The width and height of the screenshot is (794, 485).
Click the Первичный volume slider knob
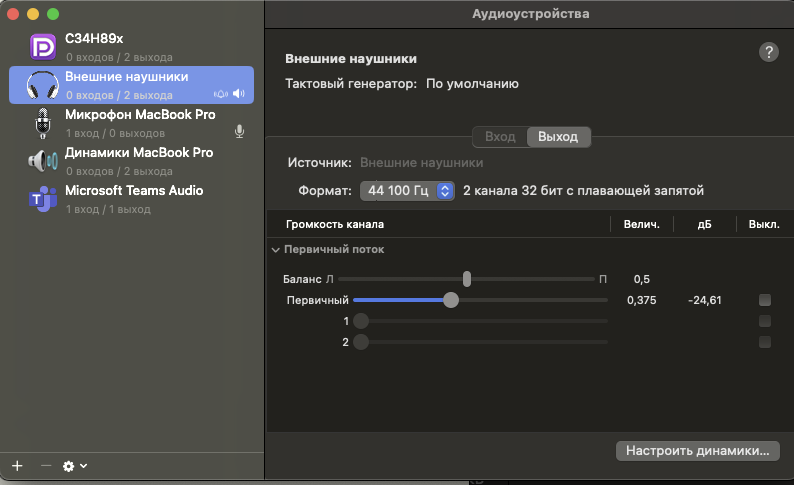[x=451, y=300]
